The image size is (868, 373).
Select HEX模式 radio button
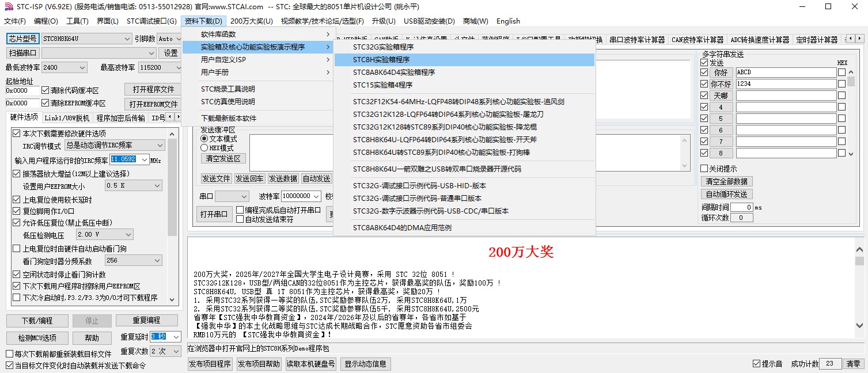click(x=204, y=148)
